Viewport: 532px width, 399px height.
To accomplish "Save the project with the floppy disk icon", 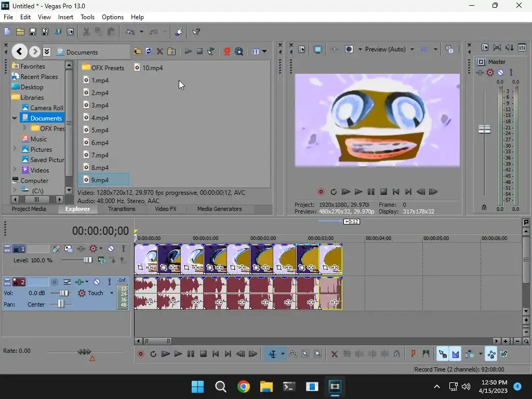I will click(33, 32).
